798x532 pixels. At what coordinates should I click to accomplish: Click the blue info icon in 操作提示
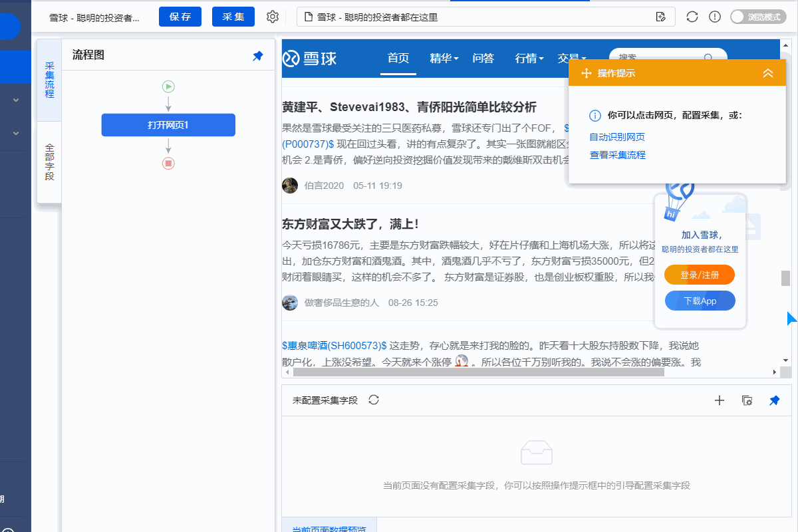596,116
